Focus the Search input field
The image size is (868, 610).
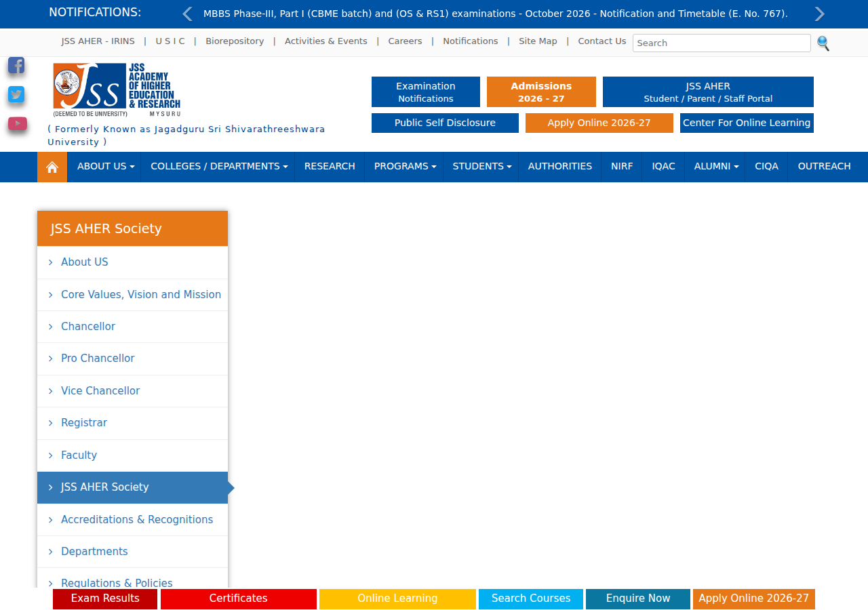click(x=722, y=43)
